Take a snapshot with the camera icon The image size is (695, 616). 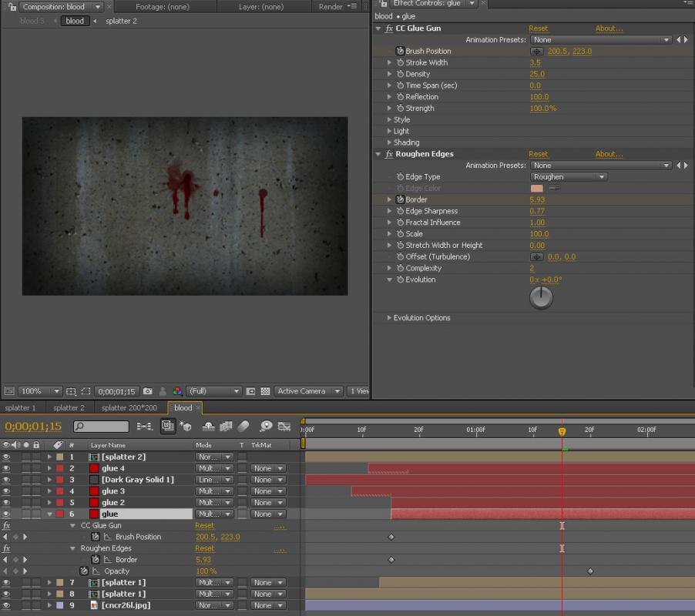[x=148, y=391]
